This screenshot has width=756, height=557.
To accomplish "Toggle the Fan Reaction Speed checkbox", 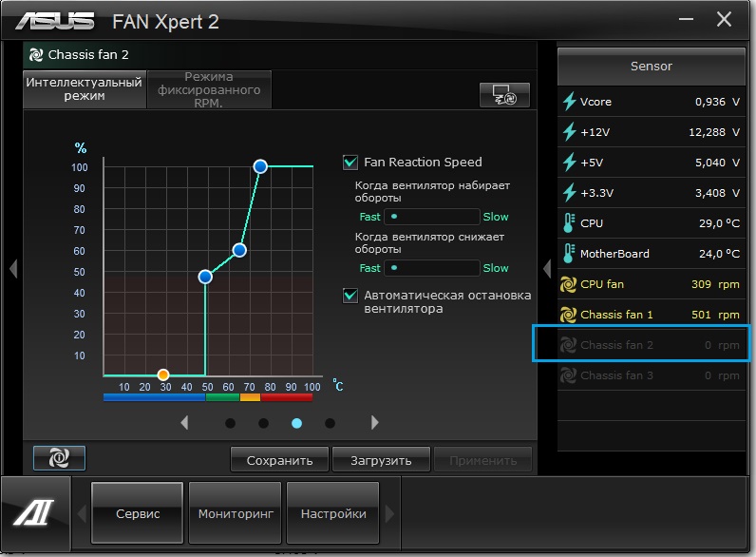I will point(350,163).
